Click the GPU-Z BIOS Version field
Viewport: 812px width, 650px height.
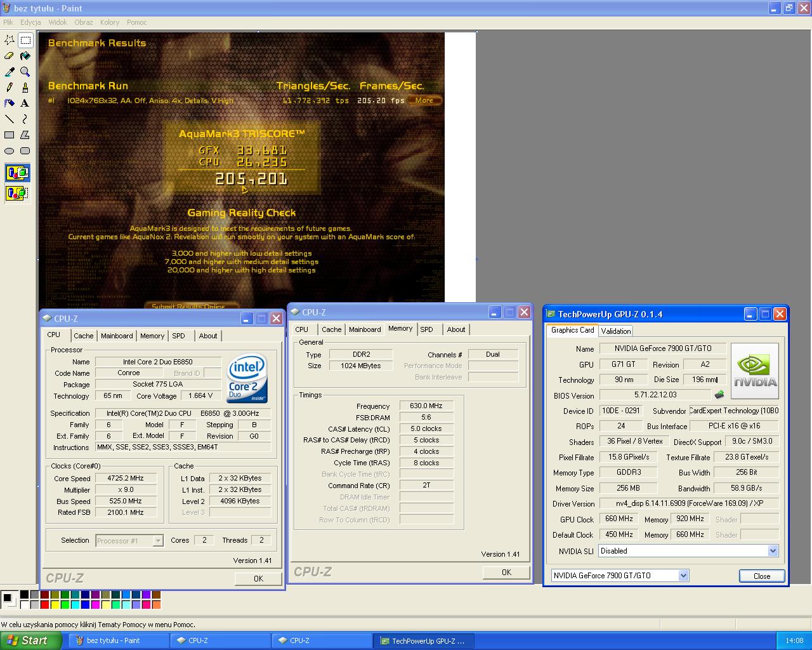[655, 395]
